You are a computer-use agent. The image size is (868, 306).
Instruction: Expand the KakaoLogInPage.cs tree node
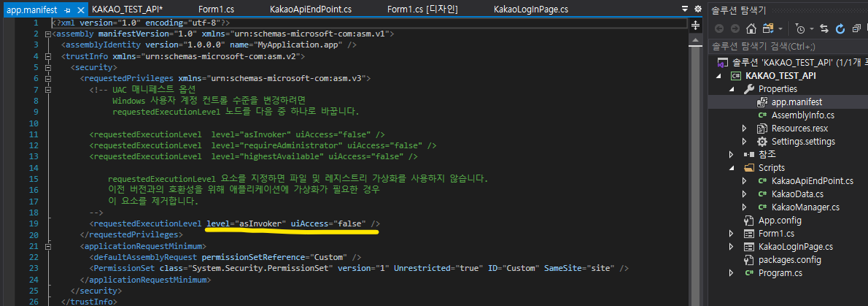732,247
